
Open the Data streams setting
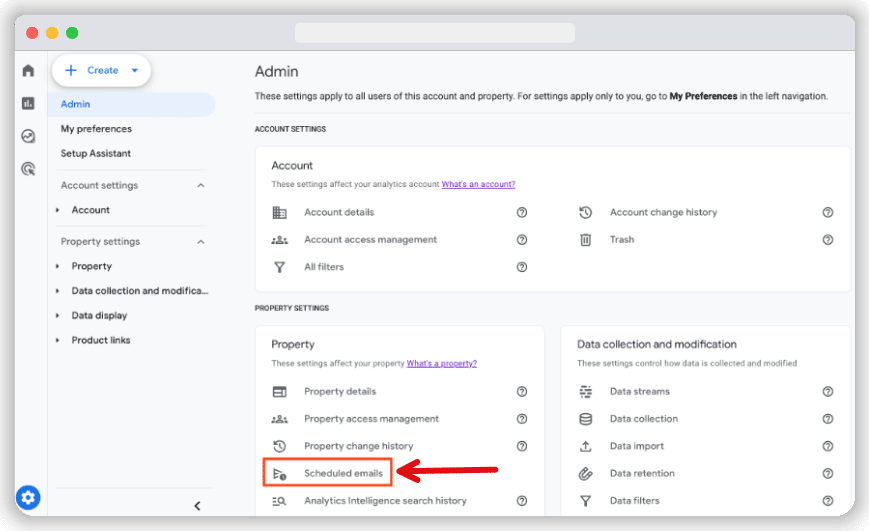[640, 392]
